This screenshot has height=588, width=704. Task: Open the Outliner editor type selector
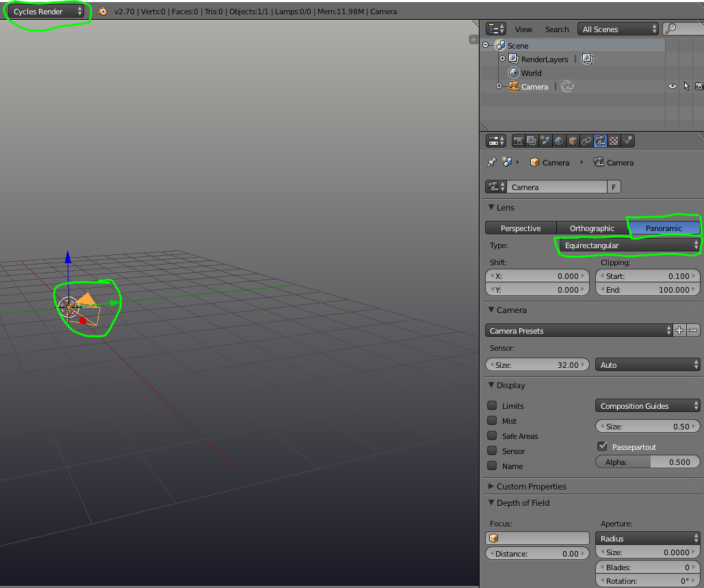pyautogui.click(x=495, y=29)
